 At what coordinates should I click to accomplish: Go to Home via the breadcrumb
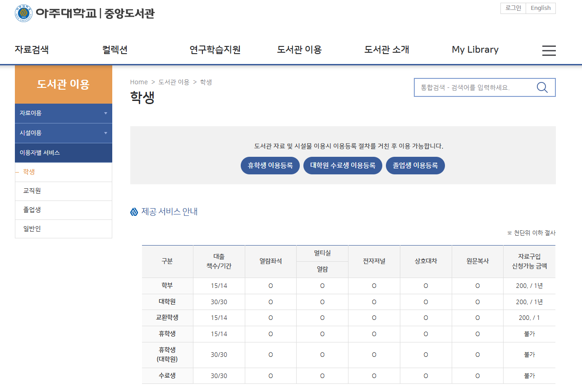tap(139, 82)
